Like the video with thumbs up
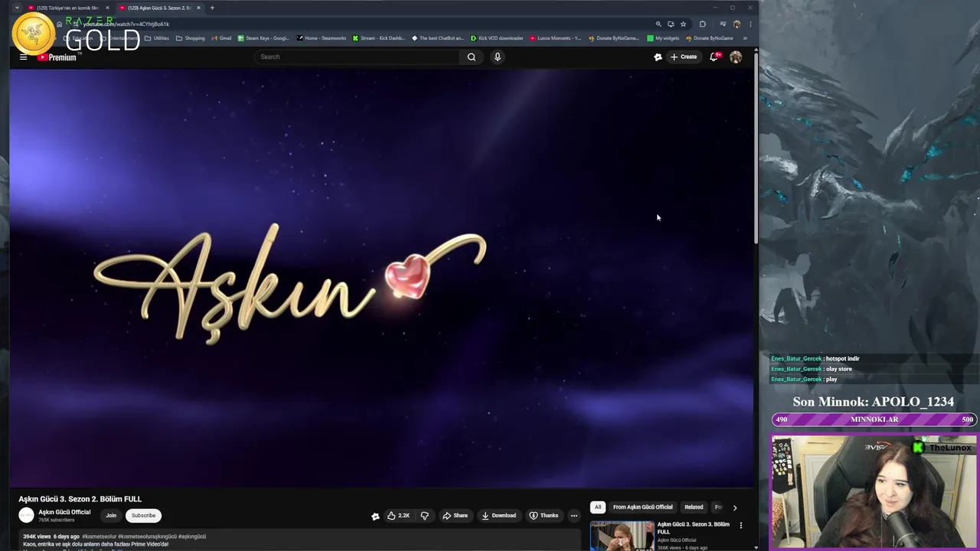This screenshot has width=980, height=551. pyautogui.click(x=398, y=516)
